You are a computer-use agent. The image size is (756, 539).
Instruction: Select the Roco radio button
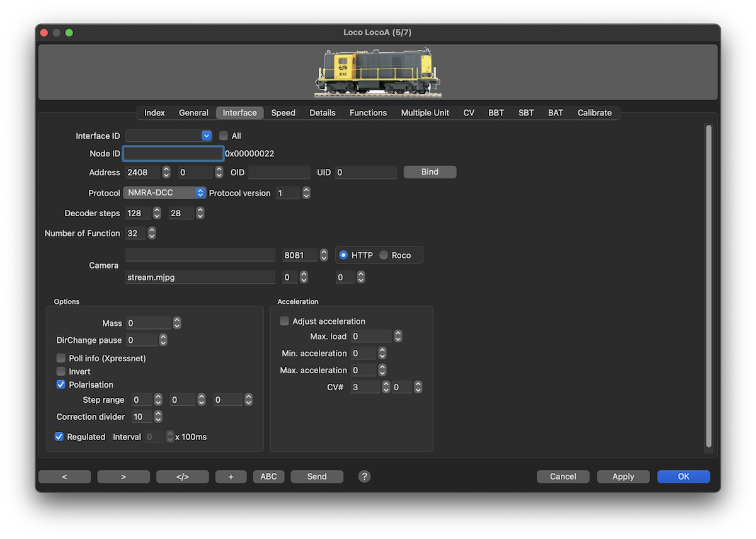point(384,255)
